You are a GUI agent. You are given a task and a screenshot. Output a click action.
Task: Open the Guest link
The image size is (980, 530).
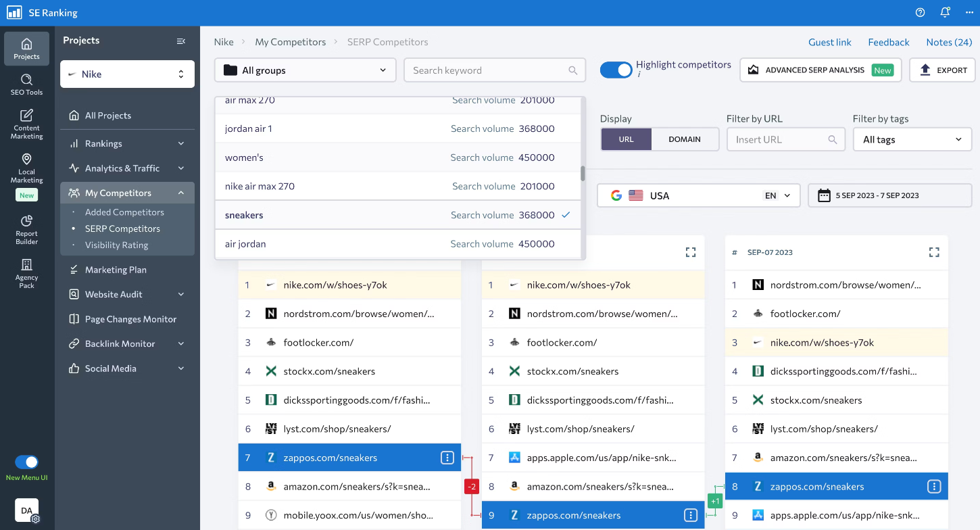[x=830, y=42]
